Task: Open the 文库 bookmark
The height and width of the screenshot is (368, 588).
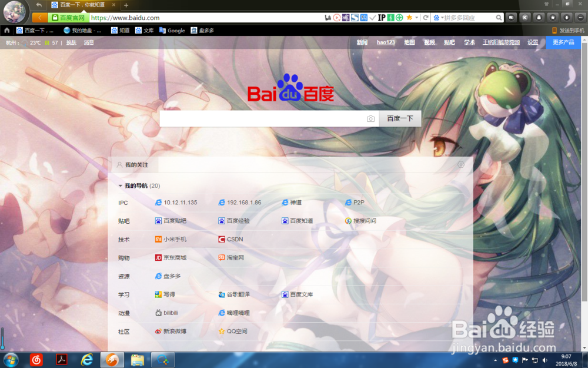Action: tap(145, 31)
